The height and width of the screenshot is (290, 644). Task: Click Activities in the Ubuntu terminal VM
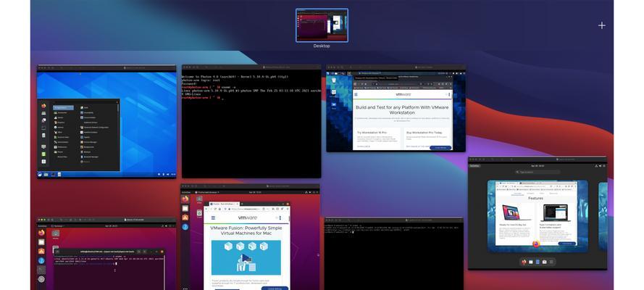pyautogui.click(x=43, y=226)
